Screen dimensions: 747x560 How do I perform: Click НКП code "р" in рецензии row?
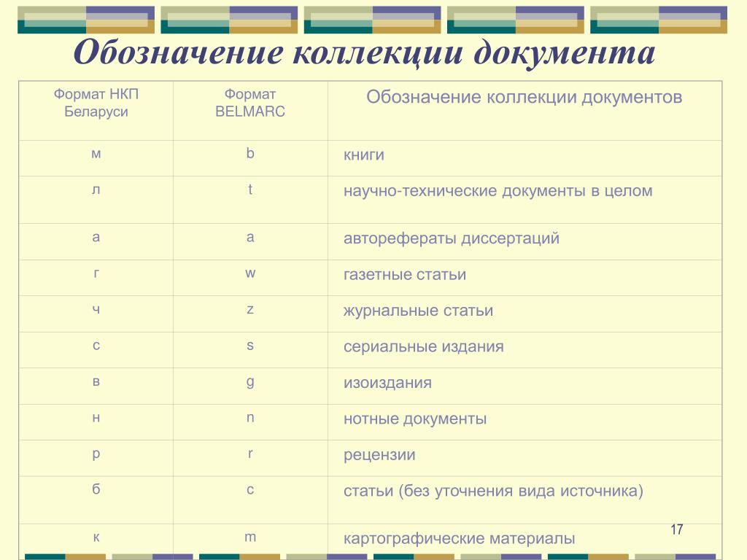pos(96,454)
